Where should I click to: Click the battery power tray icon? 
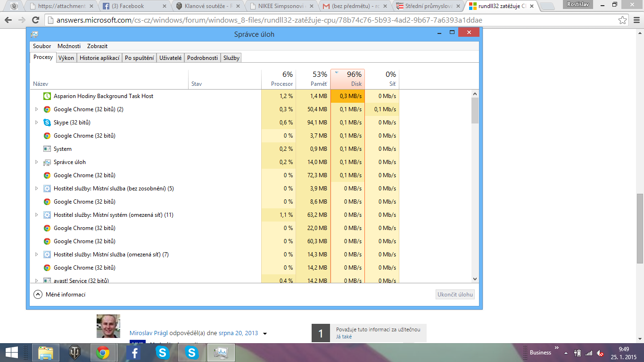[x=578, y=353]
